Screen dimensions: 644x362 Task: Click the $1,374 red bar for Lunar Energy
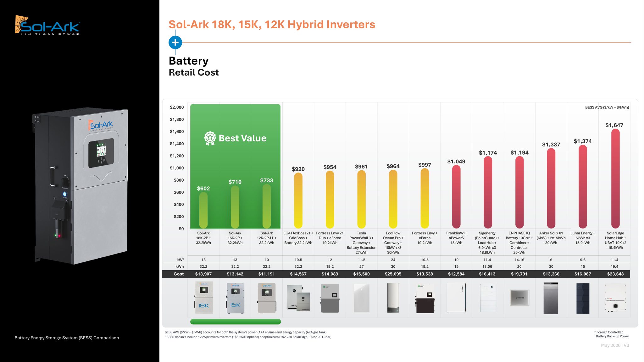click(583, 187)
